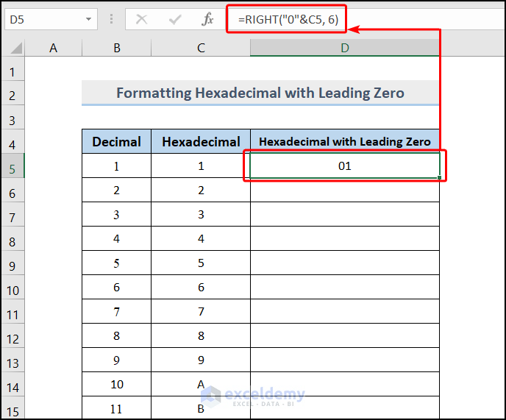Select Decimal cell with value 8

point(116,335)
